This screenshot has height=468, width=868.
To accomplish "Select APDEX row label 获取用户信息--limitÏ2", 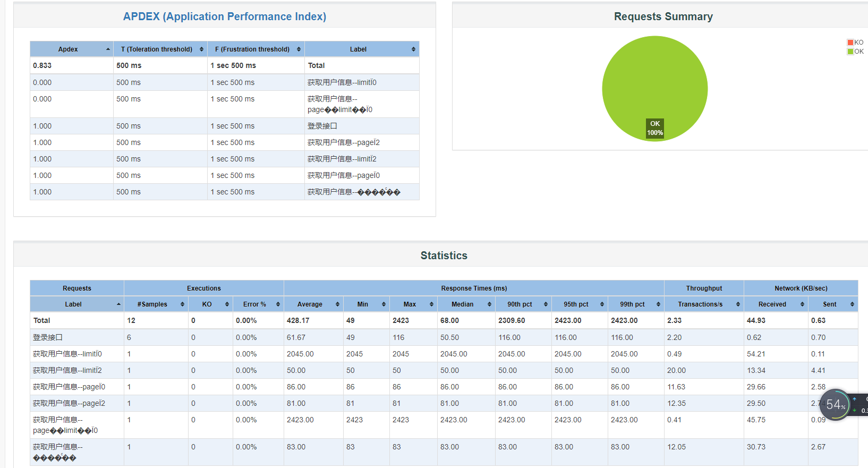I will (342, 159).
